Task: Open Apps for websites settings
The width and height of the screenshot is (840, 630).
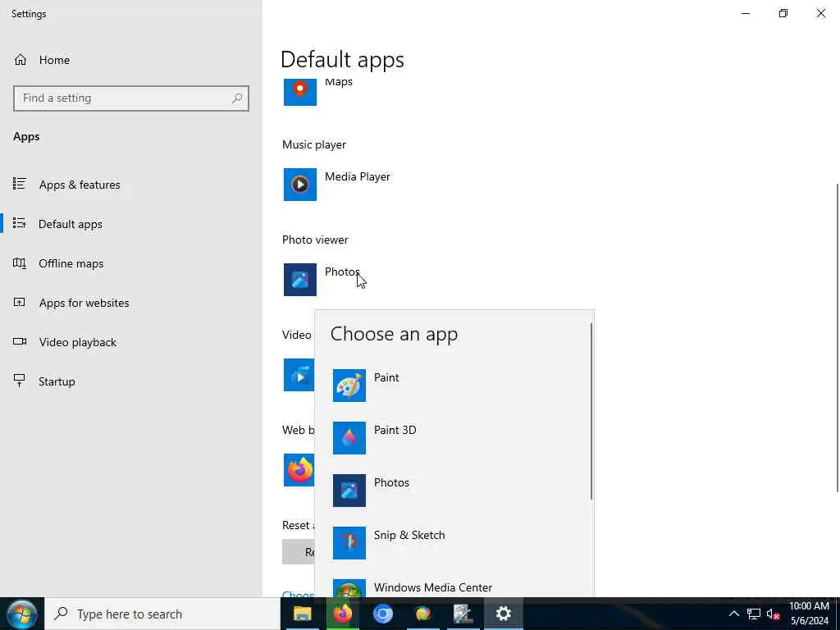Action: tap(71, 303)
